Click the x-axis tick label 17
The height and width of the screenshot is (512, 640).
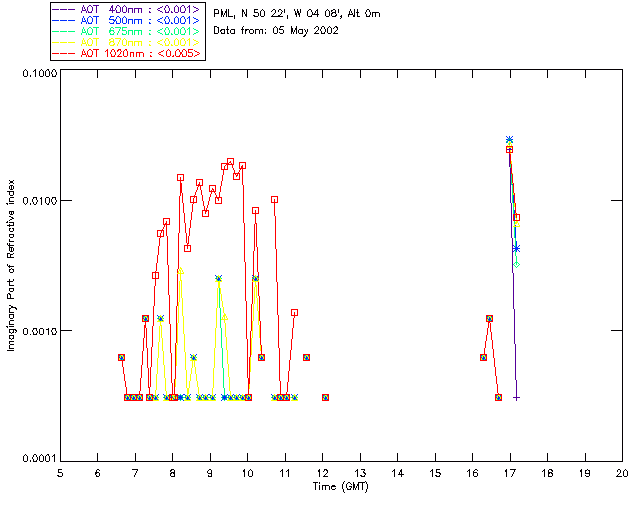[x=510, y=473]
